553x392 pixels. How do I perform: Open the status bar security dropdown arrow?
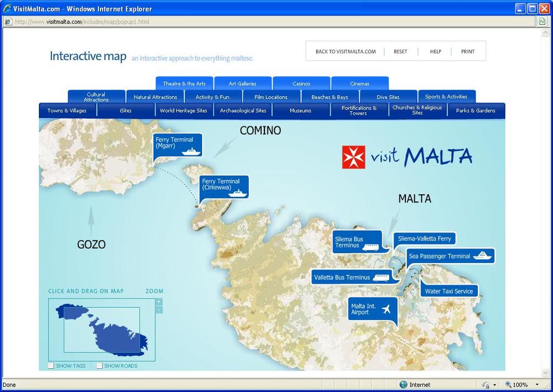coord(495,385)
